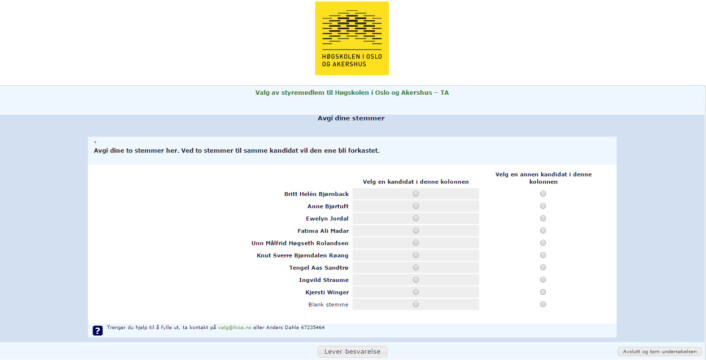The height and width of the screenshot is (360, 706).
Task: Choose Kjersti Winger in first column
Action: (x=416, y=292)
